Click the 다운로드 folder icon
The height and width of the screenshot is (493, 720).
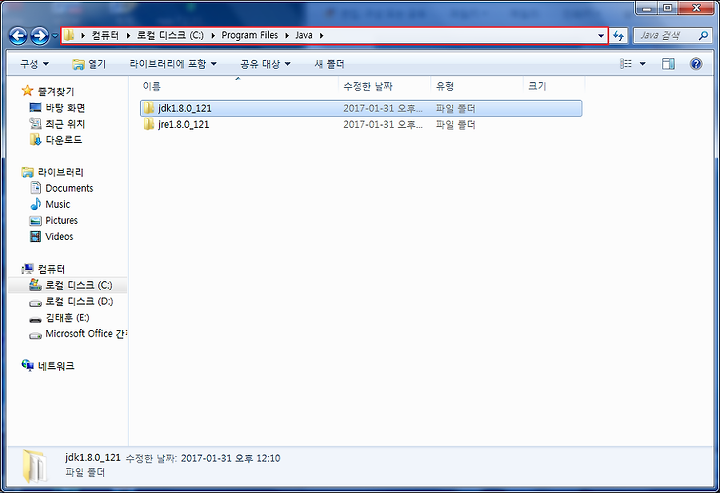35,140
